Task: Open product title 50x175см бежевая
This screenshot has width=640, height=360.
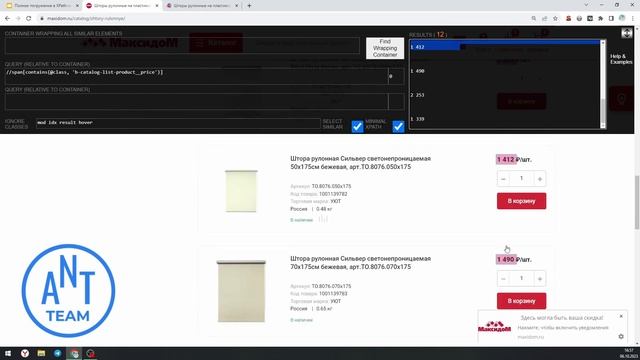Action: click(360, 162)
